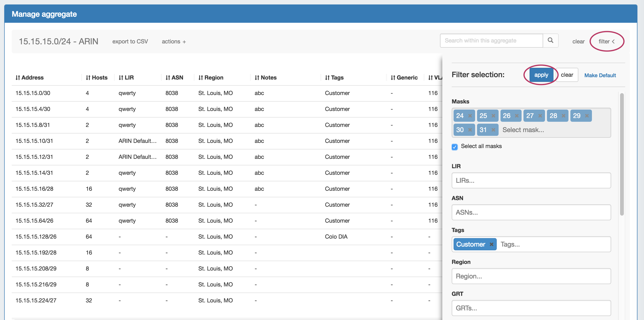Click export to CSV
This screenshot has height=320, width=644.
(130, 42)
